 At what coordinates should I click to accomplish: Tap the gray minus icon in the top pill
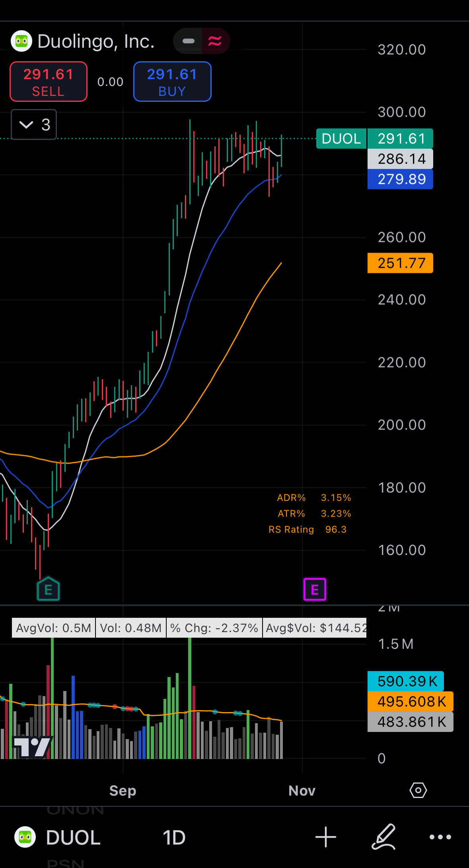point(188,41)
